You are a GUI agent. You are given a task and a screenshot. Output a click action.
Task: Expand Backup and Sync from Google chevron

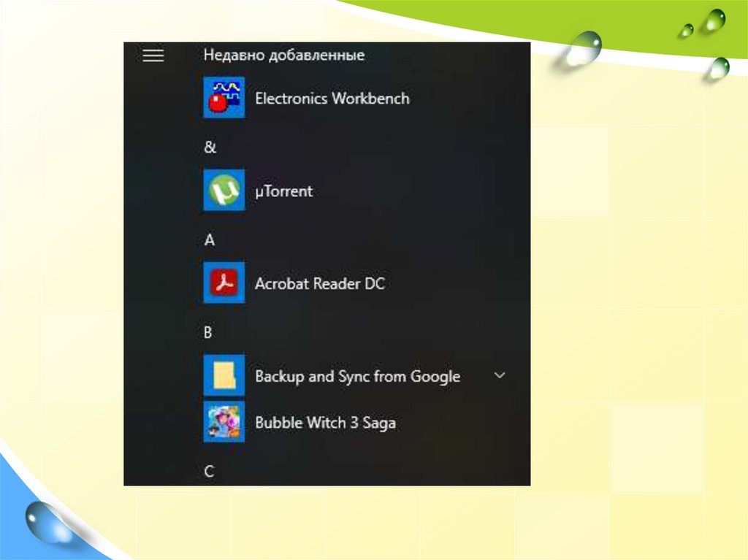click(x=500, y=375)
